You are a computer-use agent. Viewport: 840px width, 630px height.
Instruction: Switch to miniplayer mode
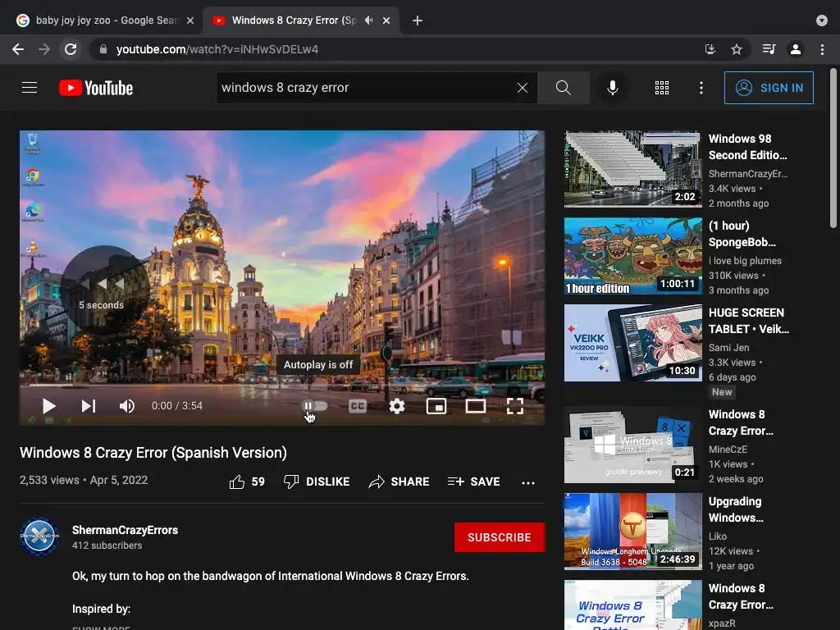pyautogui.click(x=436, y=406)
